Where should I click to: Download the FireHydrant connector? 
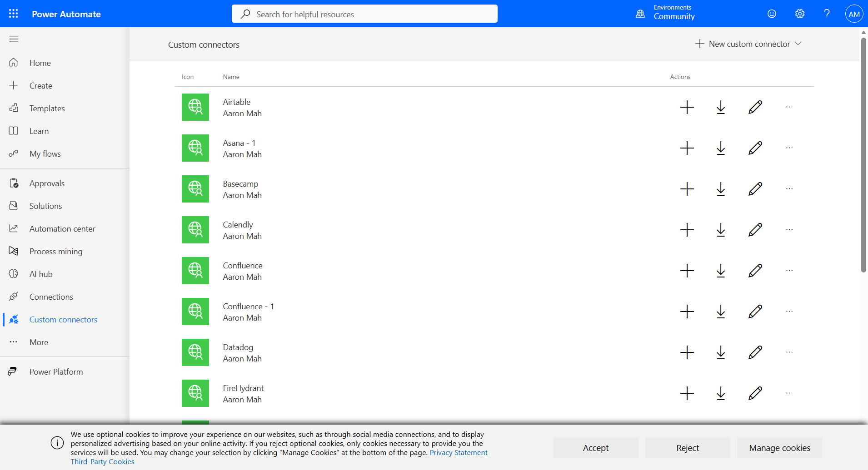coord(721,393)
